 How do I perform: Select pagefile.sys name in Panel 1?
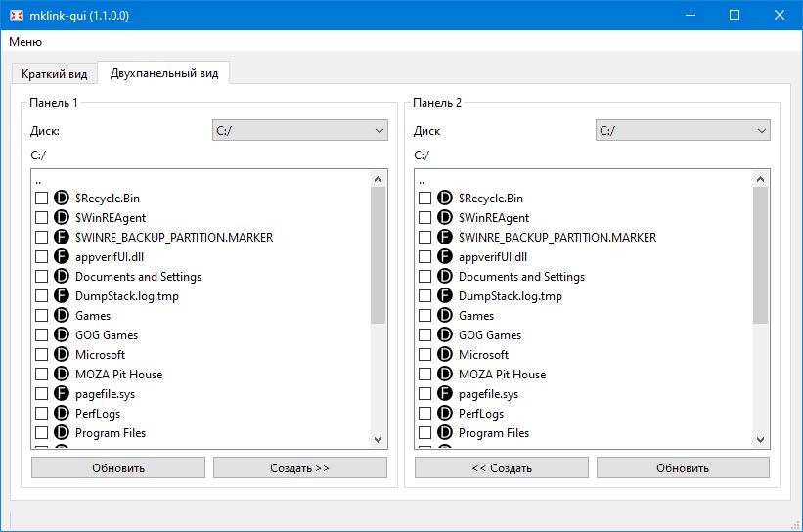point(105,394)
